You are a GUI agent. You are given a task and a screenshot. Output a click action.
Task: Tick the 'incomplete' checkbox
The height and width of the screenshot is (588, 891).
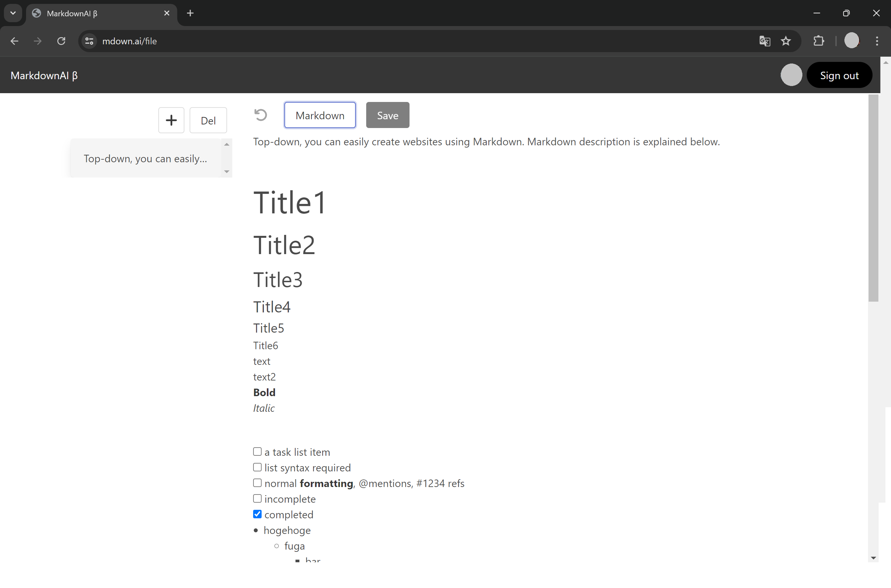(x=257, y=498)
